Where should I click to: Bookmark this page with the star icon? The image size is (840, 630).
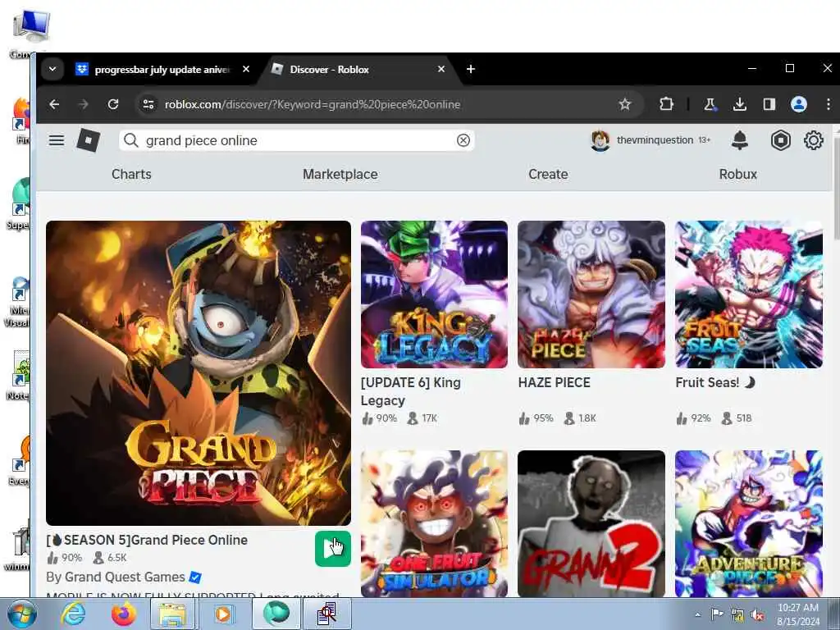624,104
